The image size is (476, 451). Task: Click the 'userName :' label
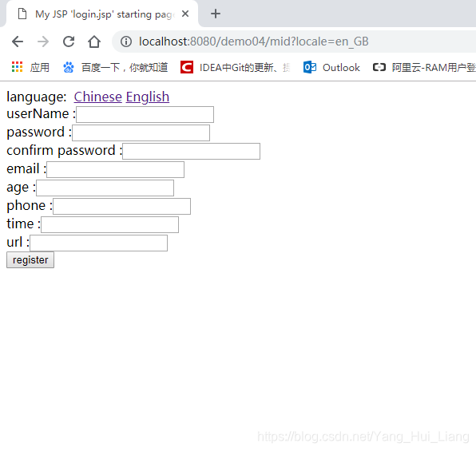[42, 114]
